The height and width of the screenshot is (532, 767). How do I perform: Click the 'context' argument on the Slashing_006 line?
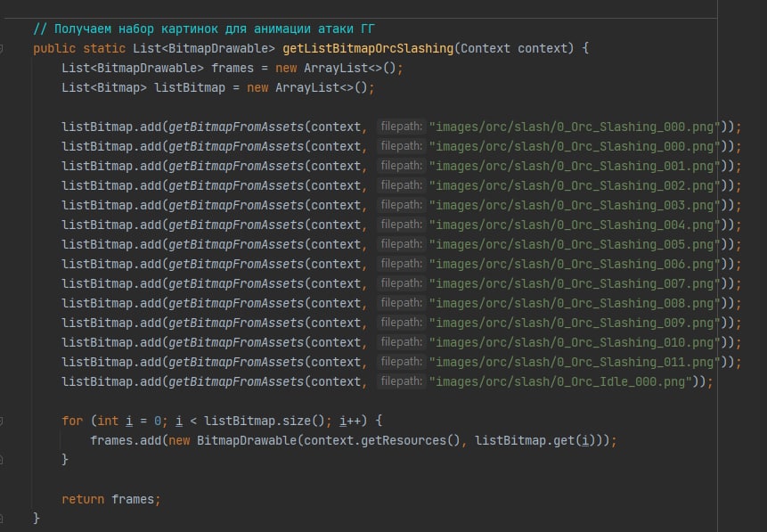336,264
